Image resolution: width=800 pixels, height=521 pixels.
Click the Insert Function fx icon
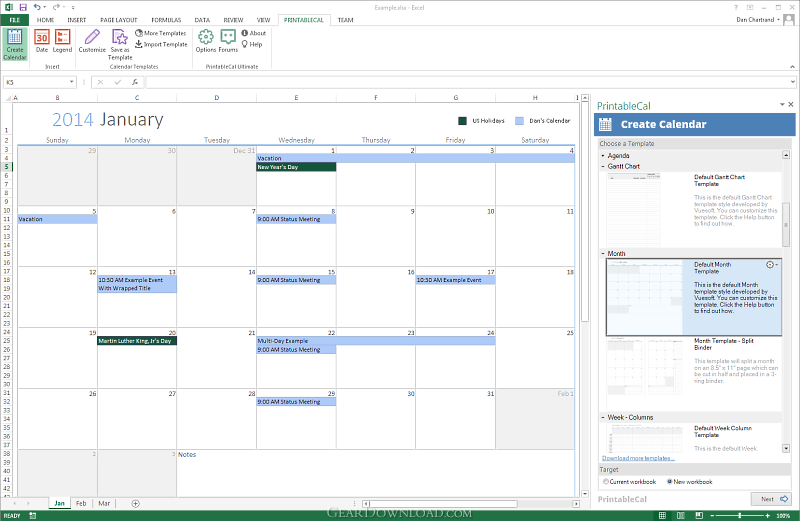tap(135, 82)
